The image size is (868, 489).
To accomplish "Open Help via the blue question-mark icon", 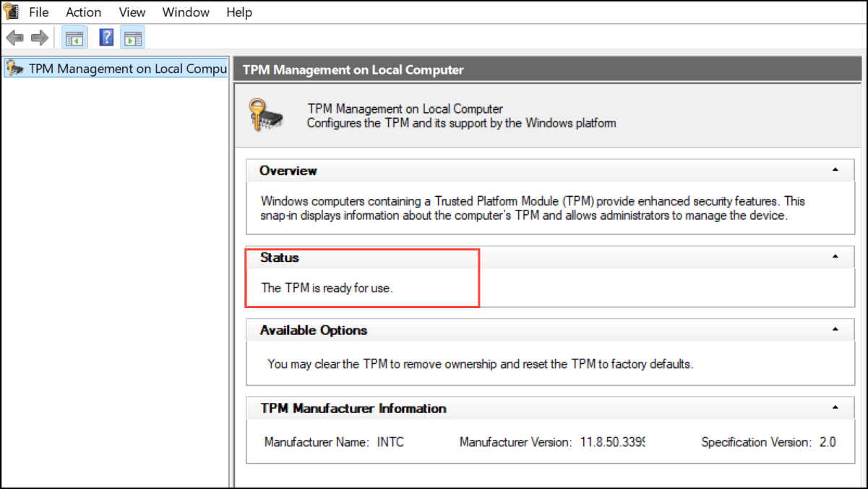I will click(x=106, y=38).
